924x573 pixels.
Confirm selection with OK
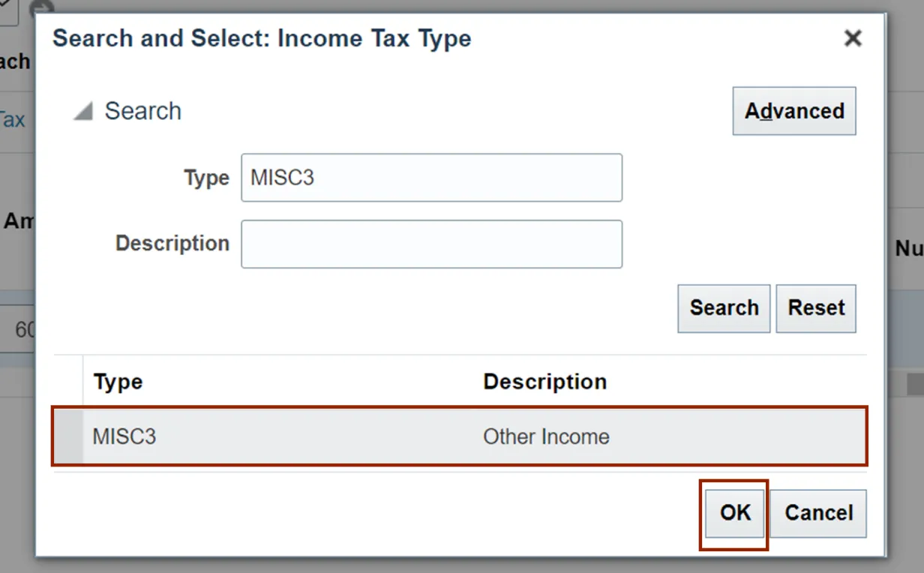point(734,513)
